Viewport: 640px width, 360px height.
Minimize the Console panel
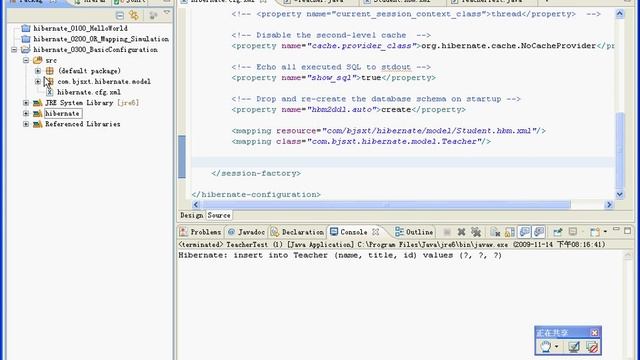click(x=616, y=230)
